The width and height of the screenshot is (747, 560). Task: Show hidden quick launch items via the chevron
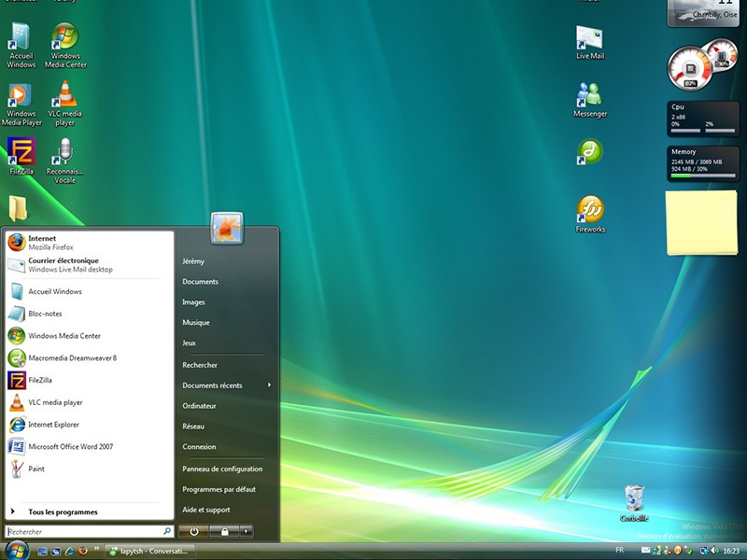[97, 549]
